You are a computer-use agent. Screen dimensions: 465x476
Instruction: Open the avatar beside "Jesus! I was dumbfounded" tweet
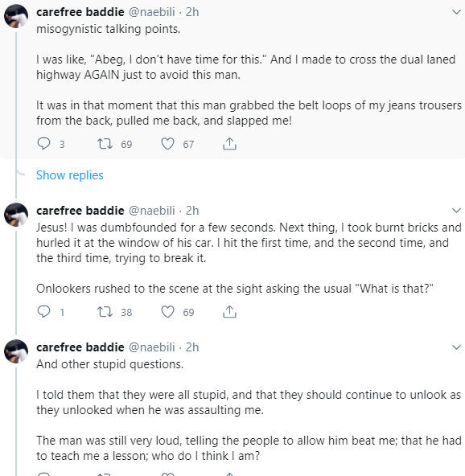16,215
